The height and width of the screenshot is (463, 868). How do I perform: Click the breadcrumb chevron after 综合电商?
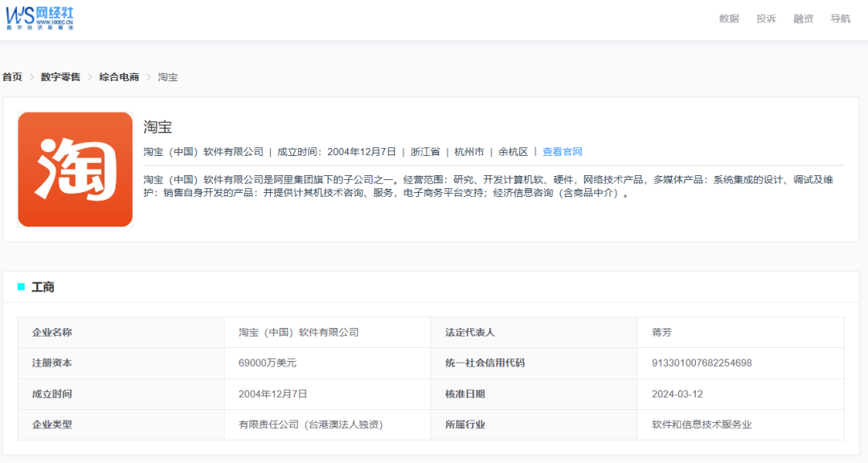pyautogui.click(x=148, y=76)
